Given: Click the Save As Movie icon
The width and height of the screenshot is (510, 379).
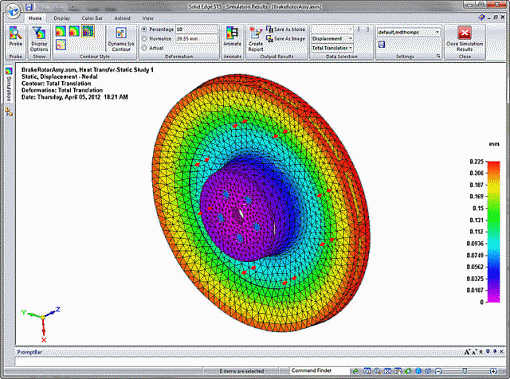Looking at the screenshot, I should point(285,29).
